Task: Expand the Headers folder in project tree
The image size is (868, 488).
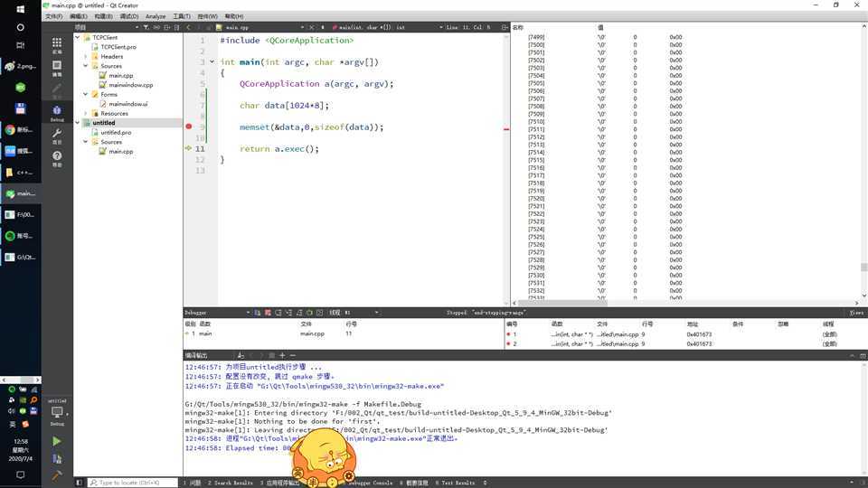Action: (x=86, y=57)
